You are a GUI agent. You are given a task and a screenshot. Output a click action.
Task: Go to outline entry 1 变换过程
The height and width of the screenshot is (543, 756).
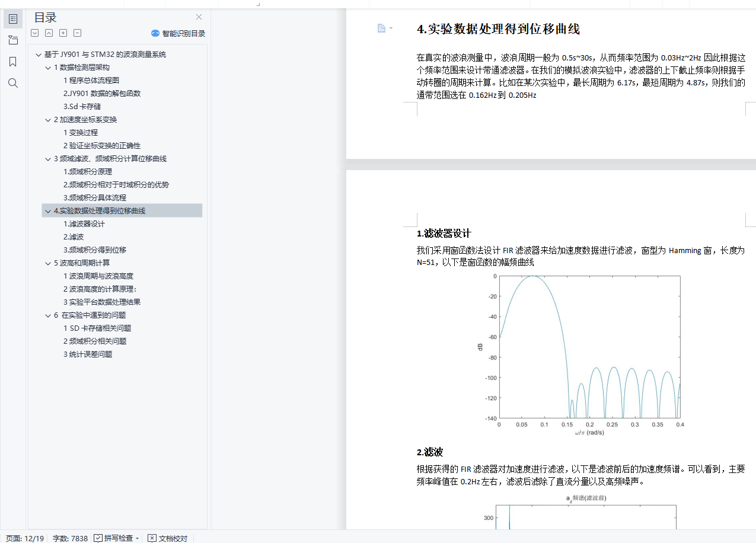coord(81,133)
